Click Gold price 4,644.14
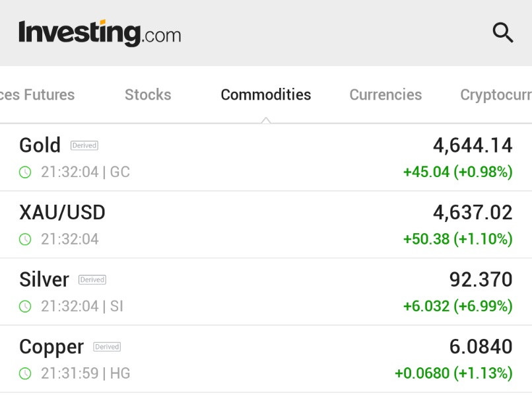 click(473, 145)
